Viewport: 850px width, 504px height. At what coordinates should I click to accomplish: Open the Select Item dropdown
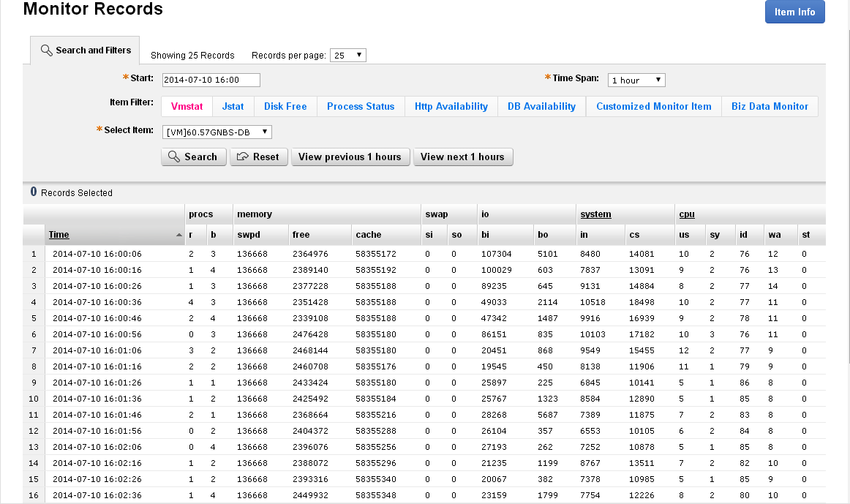click(217, 132)
